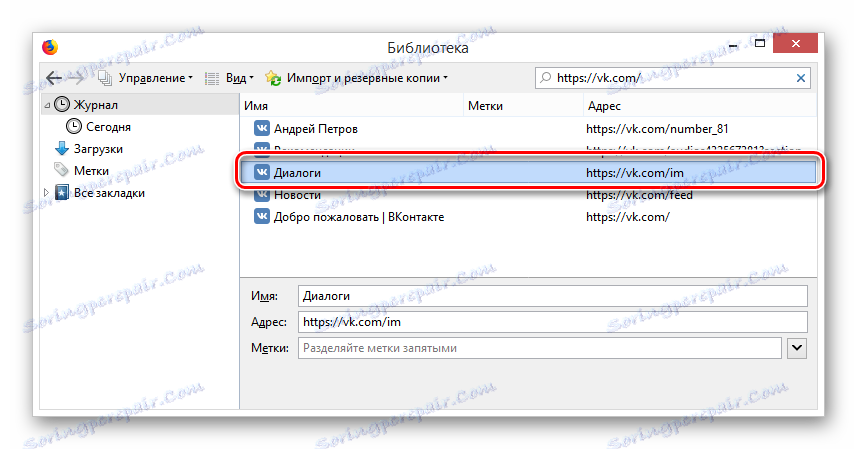Screen dimensions: 857x449
Task: Click address https://vk.com/im in list
Action: pyautogui.click(x=635, y=173)
